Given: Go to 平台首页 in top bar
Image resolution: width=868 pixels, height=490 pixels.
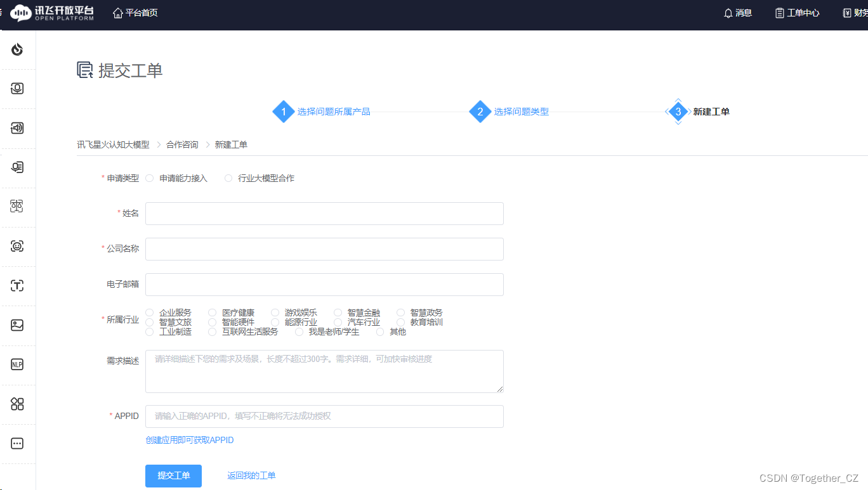Looking at the screenshot, I should pos(141,13).
